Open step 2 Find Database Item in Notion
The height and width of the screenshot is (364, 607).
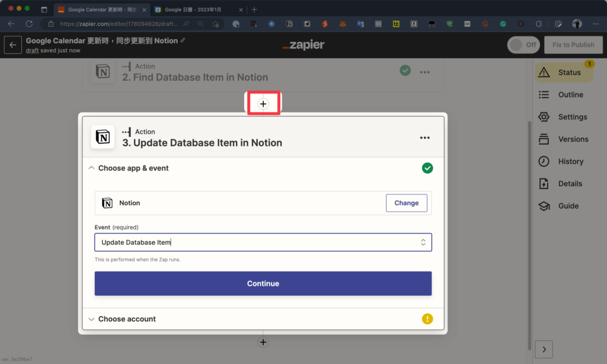point(195,78)
